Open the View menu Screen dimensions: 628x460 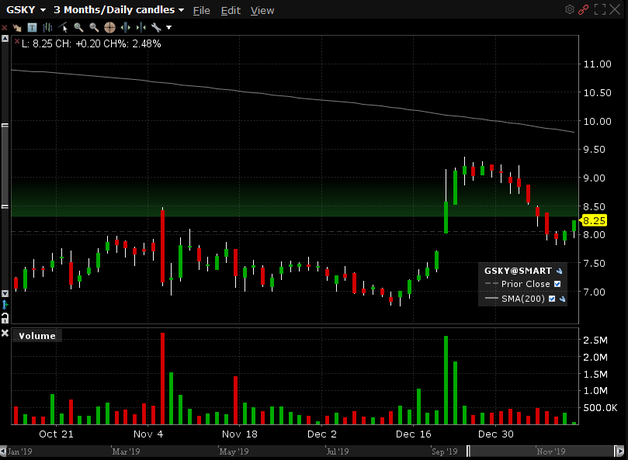pos(262,10)
